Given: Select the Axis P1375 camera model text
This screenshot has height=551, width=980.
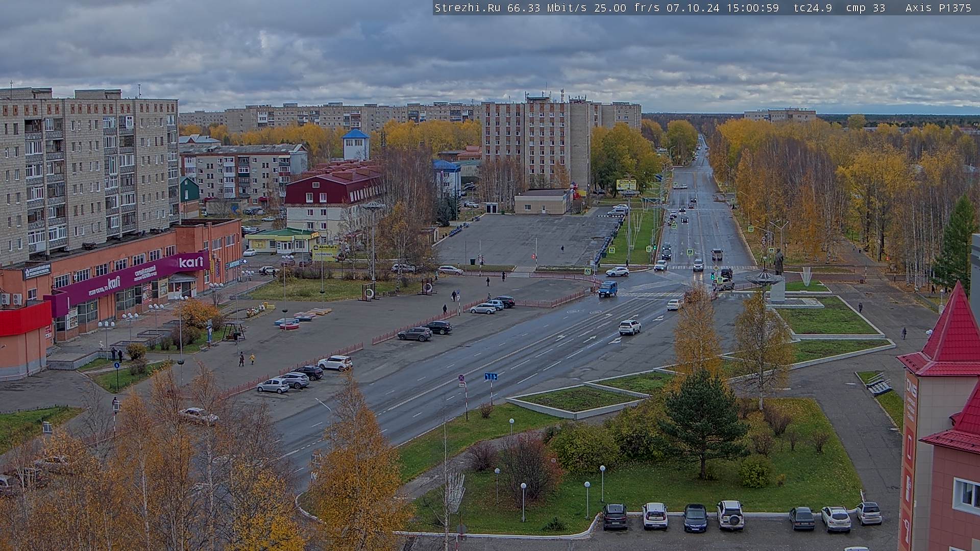Looking at the screenshot, I should tap(938, 8).
